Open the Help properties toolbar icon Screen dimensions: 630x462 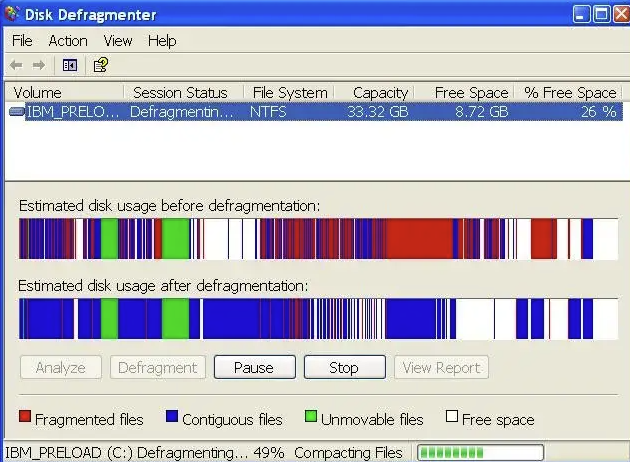click(100, 65)
